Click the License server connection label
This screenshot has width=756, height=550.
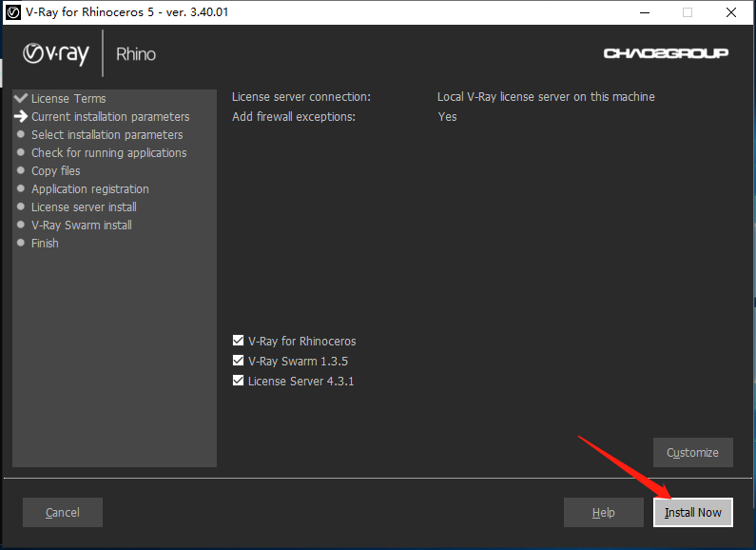click(301, 97)
